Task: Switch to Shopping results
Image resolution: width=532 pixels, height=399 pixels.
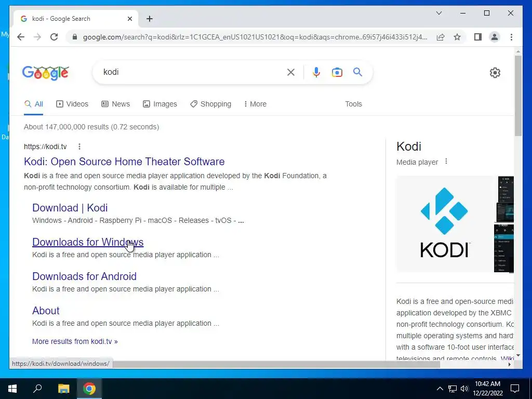Action: (x=211, y=104)
